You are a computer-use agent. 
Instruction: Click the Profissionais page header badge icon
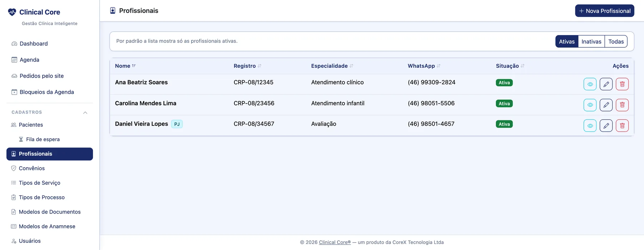coord(113,11)
